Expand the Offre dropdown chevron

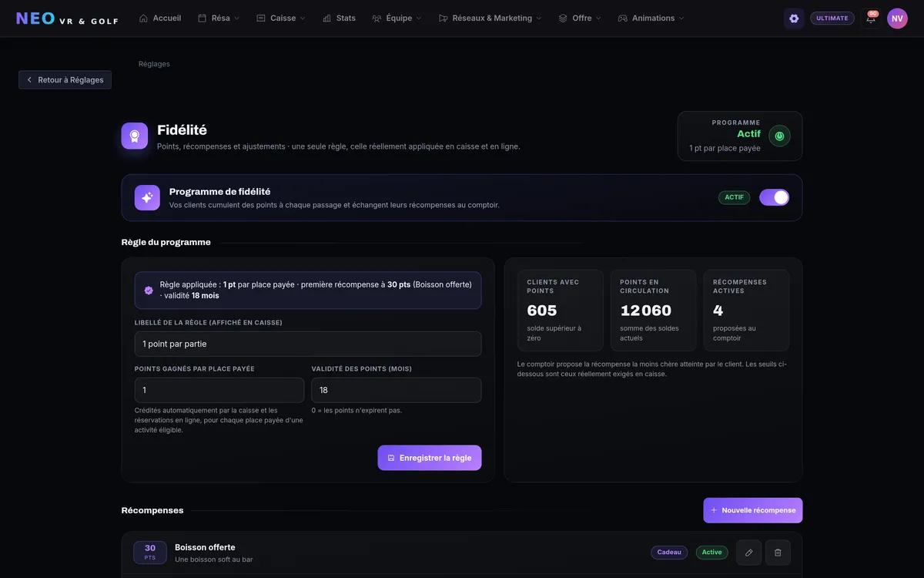pyautogui.click(x=598, y=18)
